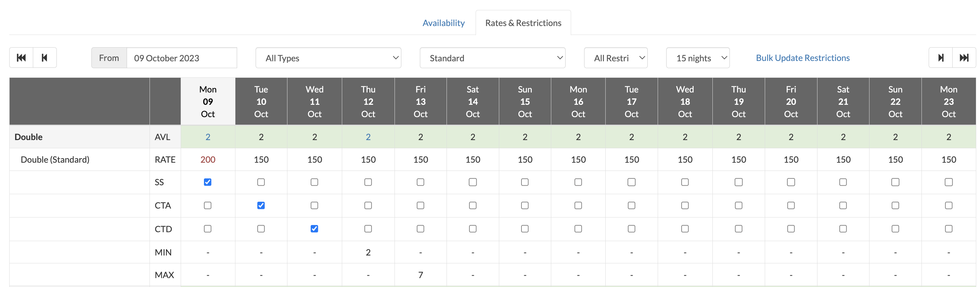Enable SS checkbox for Fri 13 Oct
Screen dimensions: 980x287
pos(421,182)
